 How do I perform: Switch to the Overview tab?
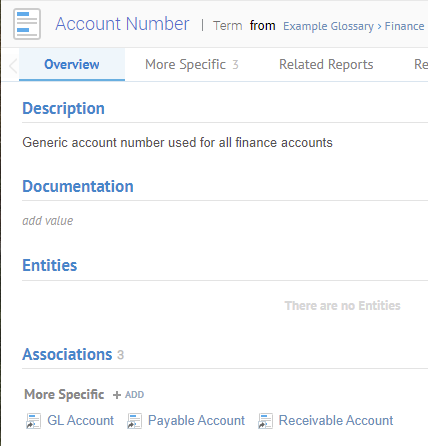(x=72, y=64)
